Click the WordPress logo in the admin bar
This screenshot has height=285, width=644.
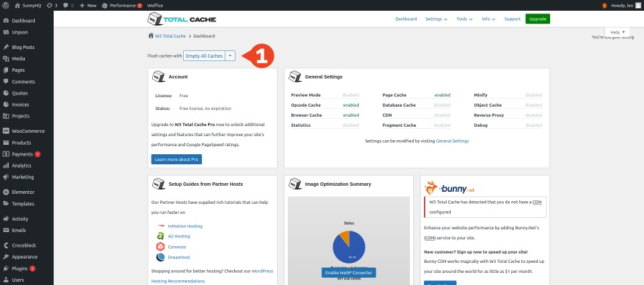point(6,5)
